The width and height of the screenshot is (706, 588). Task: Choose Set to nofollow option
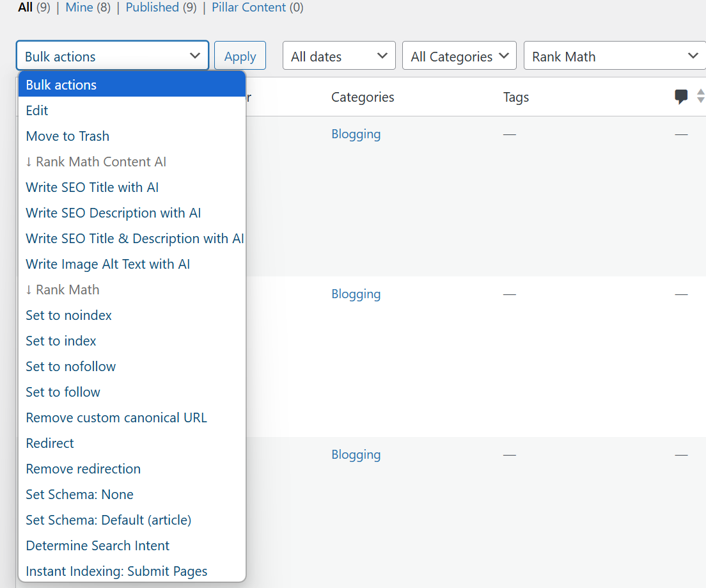tap(70, 367)
